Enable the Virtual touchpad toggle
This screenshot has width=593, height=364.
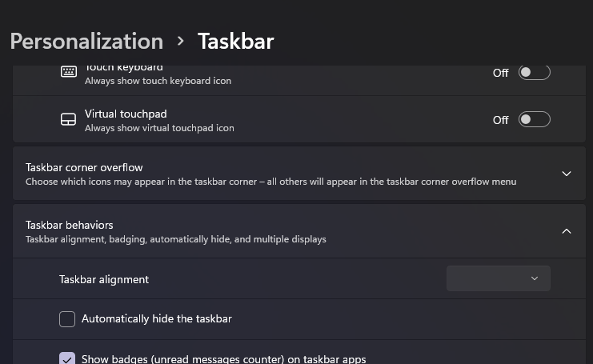(535, 120)
